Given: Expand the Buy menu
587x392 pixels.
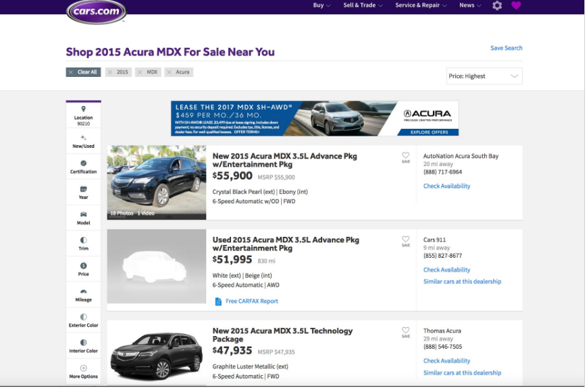Looking at the screenshot, I should click(322, 5).
